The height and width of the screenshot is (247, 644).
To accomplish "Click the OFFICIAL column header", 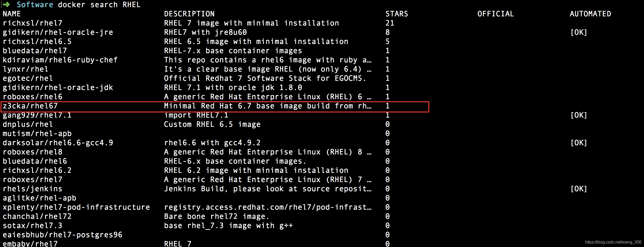I will pos(496,14).
